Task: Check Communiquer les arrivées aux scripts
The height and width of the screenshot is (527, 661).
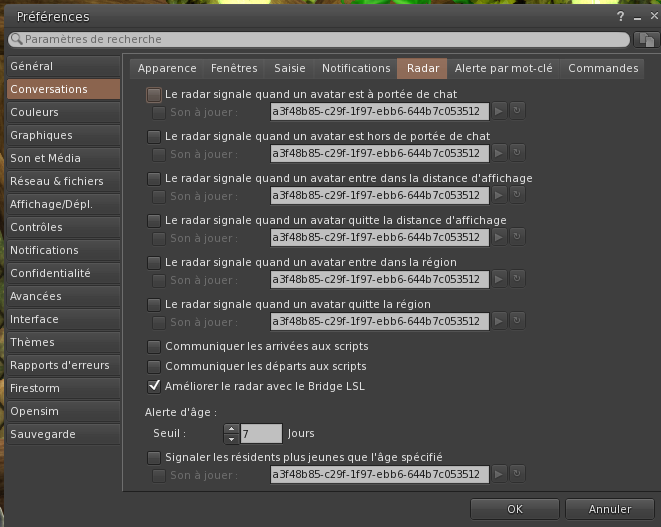Action: point(154,347)
